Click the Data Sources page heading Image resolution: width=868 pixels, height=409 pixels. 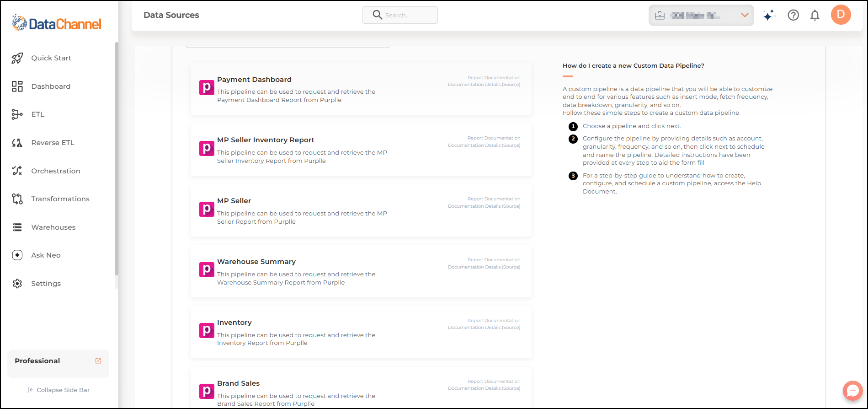171,15
